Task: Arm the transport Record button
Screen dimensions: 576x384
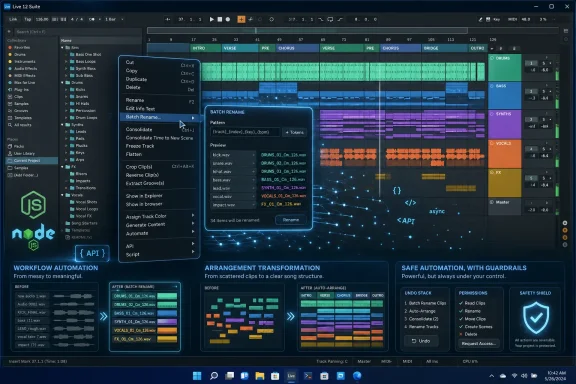Action: coord(228,19)
